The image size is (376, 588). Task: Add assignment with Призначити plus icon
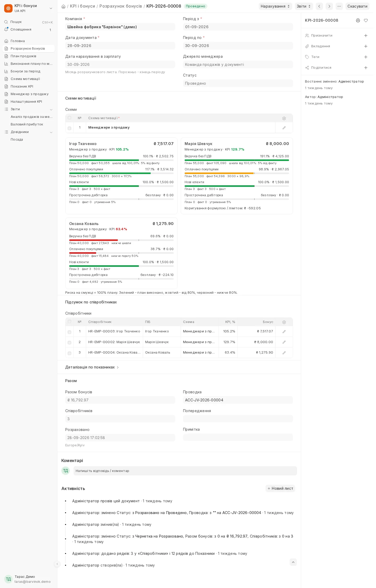tap(366, 36)
